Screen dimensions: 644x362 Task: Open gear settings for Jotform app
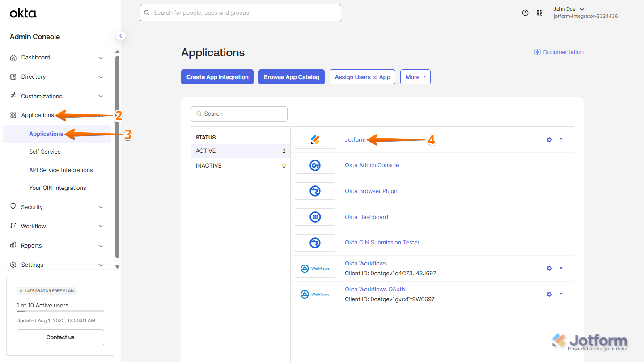coord(549,140)
